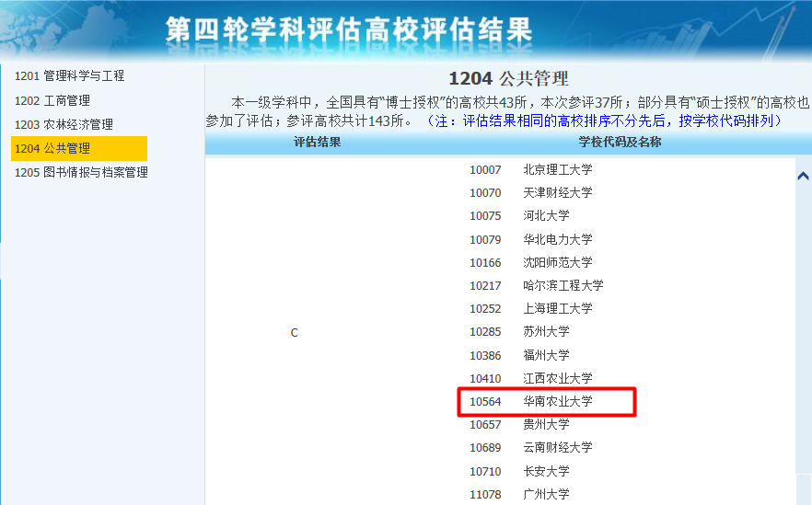Click school code 10007
Viewport: 812px width, 505px height.
485,170
